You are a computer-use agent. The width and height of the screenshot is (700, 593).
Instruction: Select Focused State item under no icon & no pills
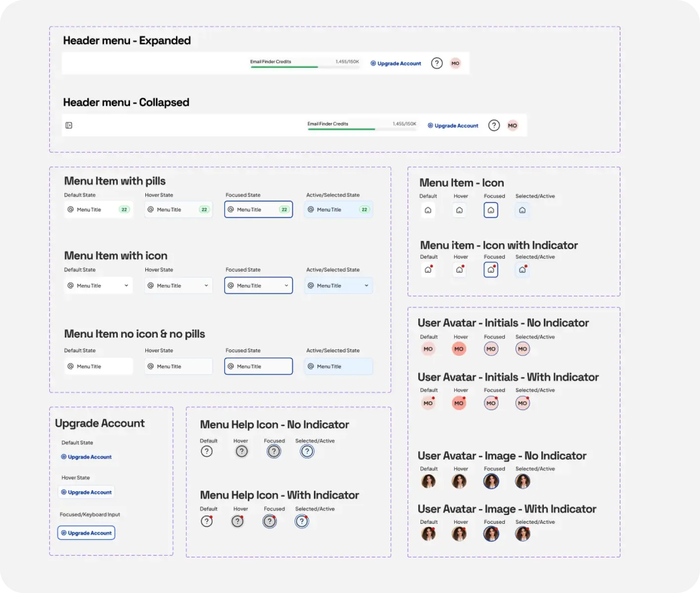pos(259,366)
